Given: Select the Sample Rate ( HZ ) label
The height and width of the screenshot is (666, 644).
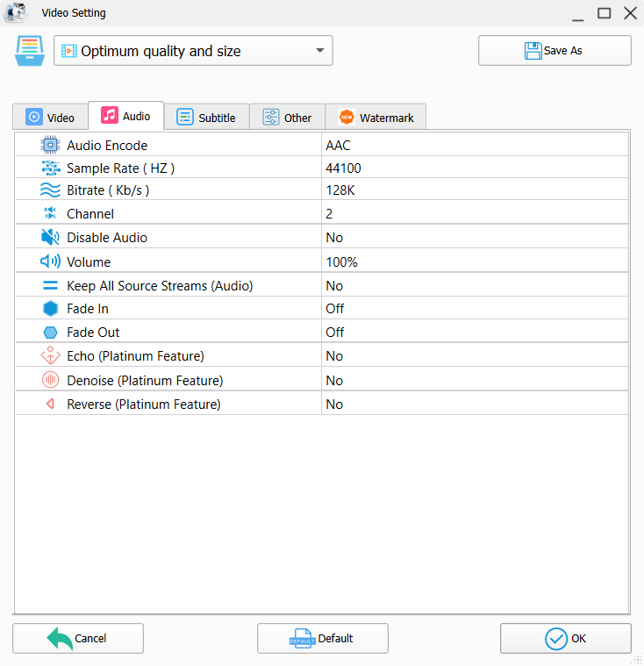Looking at the screenshot, I should coord(121,168).
